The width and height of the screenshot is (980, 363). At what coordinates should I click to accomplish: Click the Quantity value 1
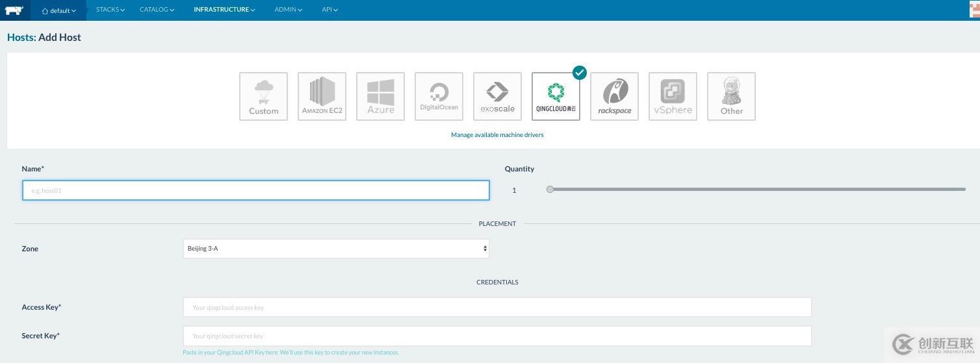point(514,190)
